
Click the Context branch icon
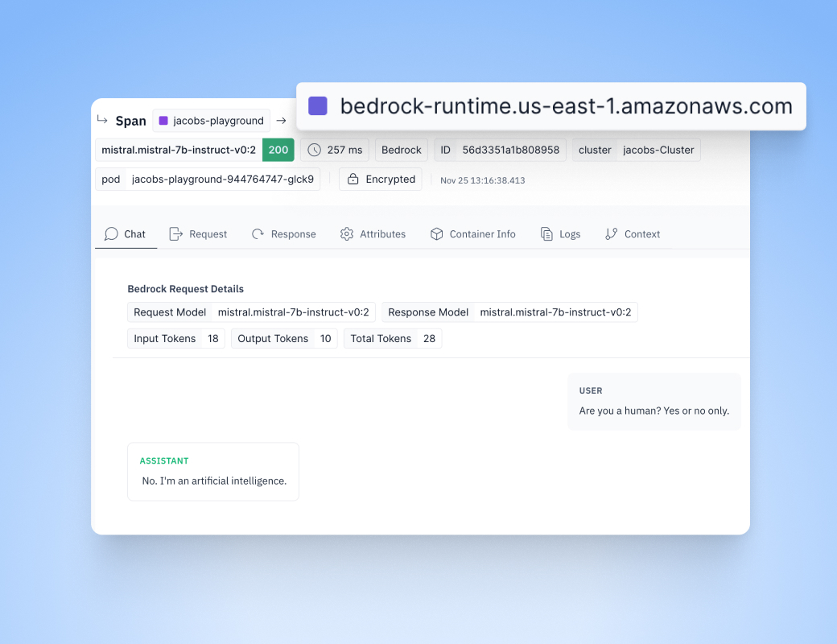pos(611,234)
